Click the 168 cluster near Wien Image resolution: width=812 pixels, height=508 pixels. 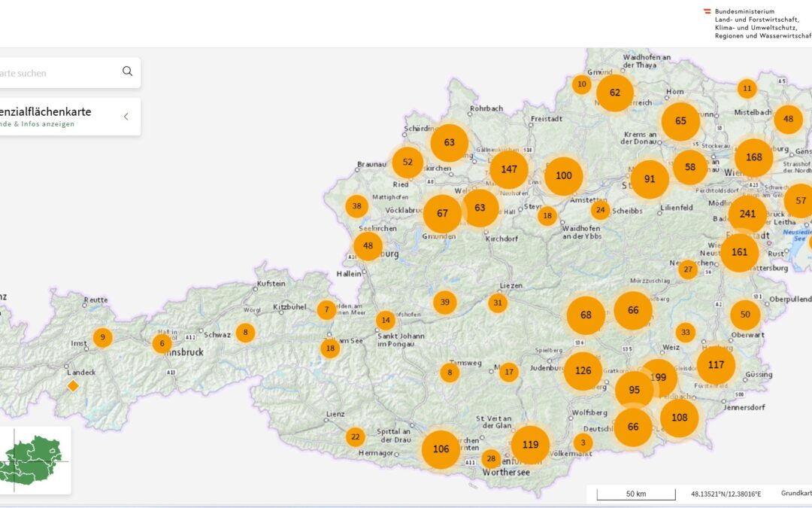[753, 157]
